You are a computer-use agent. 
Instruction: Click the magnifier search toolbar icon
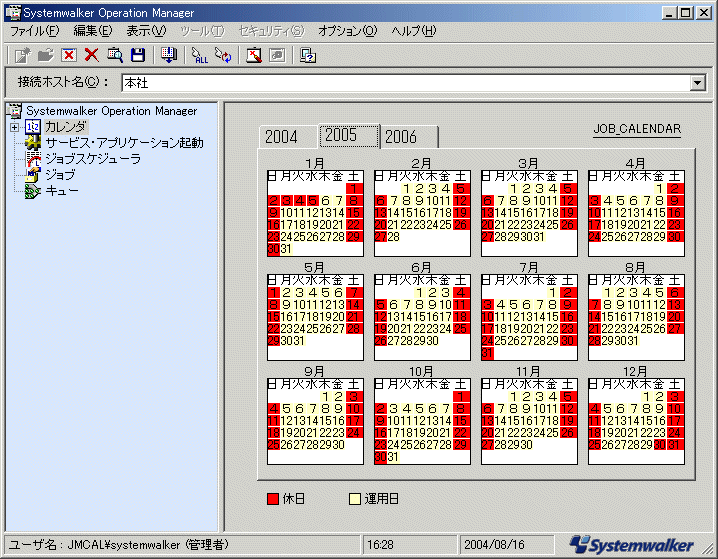pos(115,55)
